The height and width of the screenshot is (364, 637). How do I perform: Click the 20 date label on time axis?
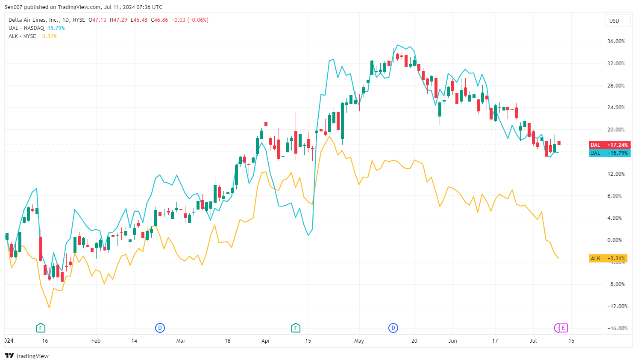click(414, 341)
